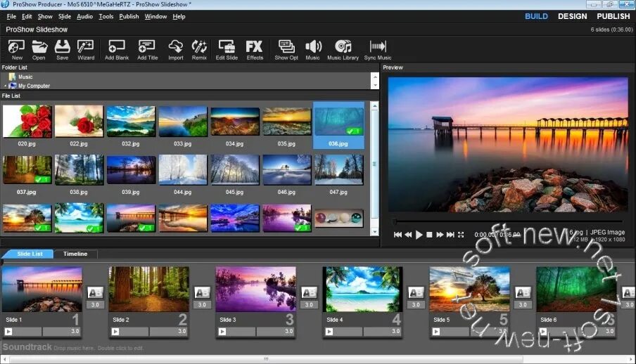636x364 pixels.
Task: Toggle full screen preview
Action: pyautogui.click(x=461, y=235)
